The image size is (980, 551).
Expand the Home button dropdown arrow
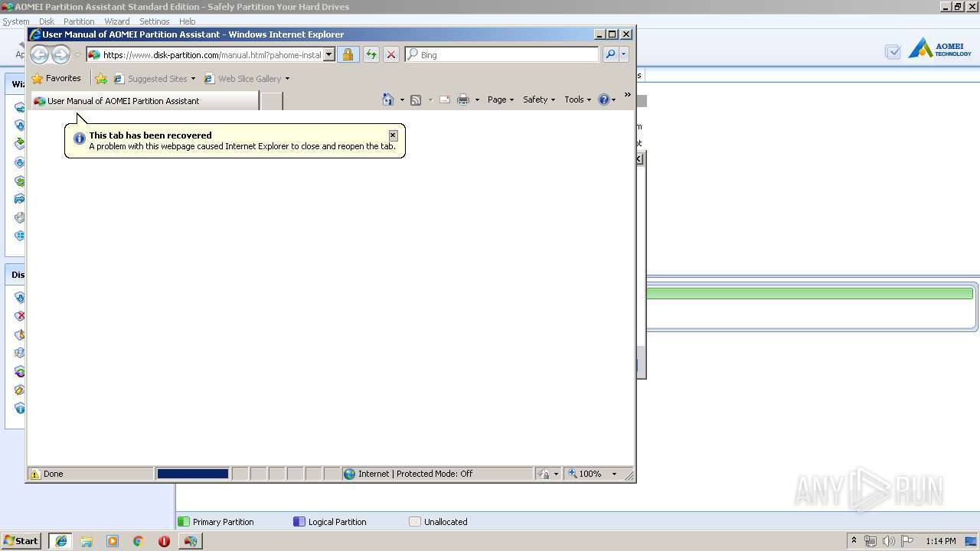coord(402,99)
